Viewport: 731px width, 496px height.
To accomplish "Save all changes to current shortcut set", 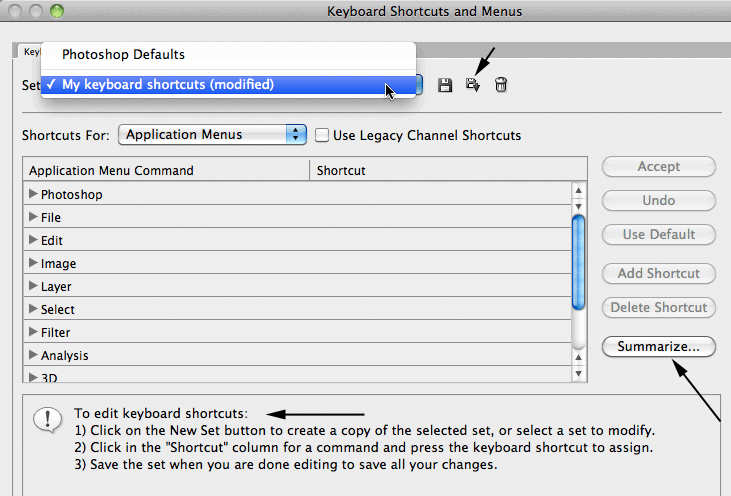I will tap(445, 85).
